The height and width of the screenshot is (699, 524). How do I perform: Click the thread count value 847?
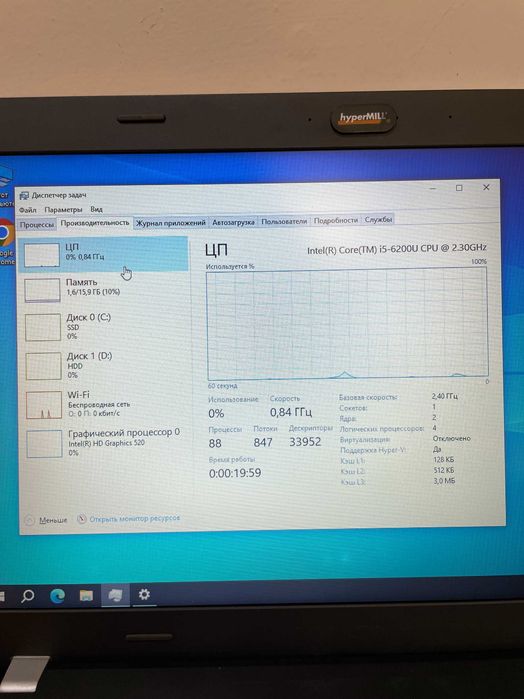point(263,442)
